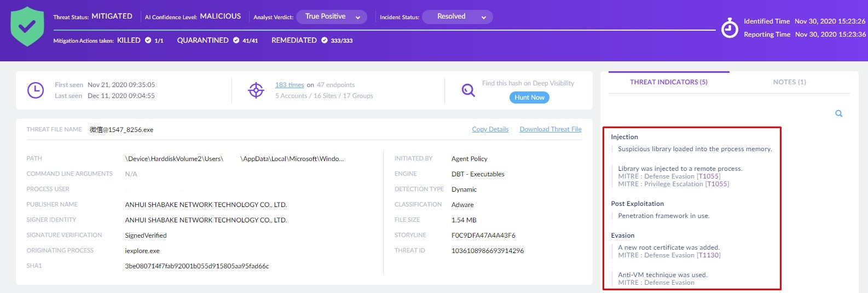Switch to the Notes tab
Viewport: 868px width, 293px height.
[x=789, y=82]
